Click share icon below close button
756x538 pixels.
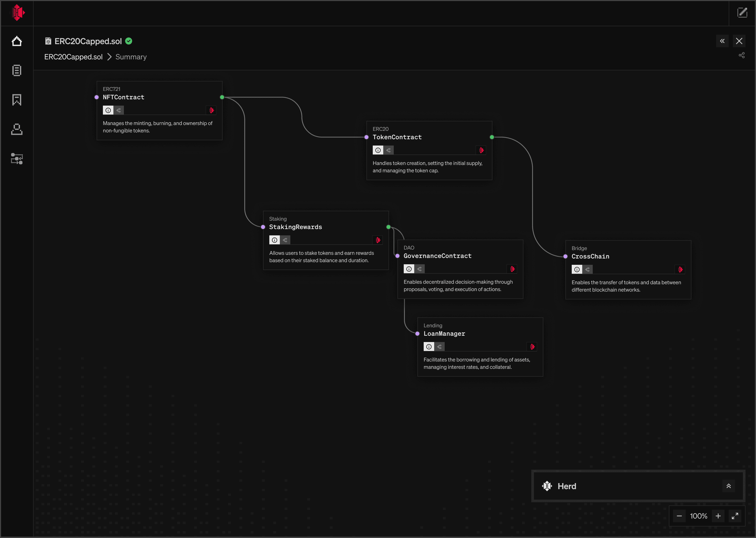(x=742, y=55)
